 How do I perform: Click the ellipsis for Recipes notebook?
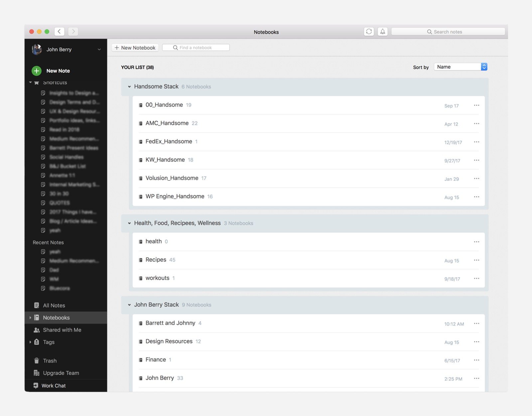pos(476,260)
